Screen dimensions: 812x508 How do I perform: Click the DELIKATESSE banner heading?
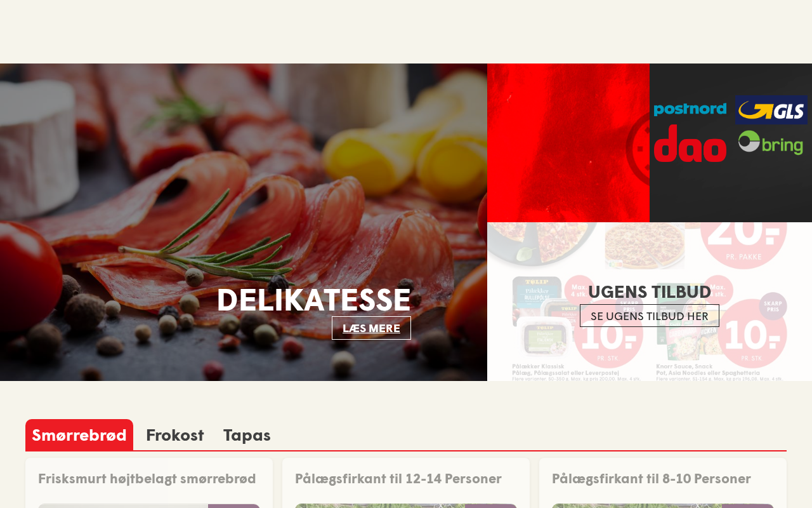313,300
